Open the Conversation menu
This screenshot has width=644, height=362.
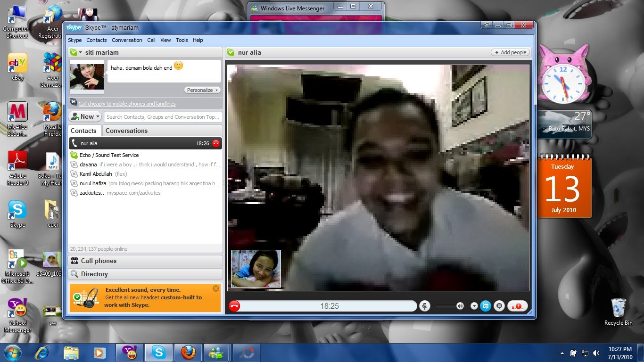pos(127,40)
